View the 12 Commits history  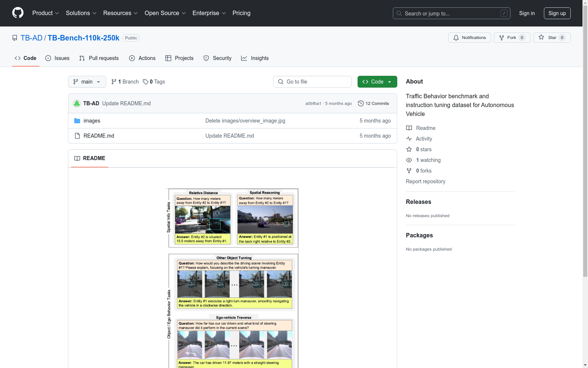point(373,103)
